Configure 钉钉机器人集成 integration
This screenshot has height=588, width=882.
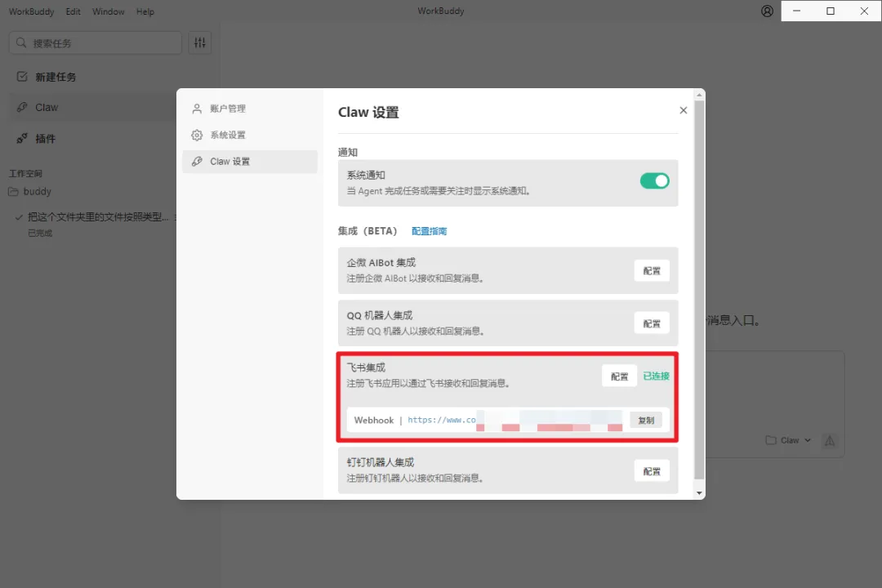pyautogui.click(x=652, y=471)
